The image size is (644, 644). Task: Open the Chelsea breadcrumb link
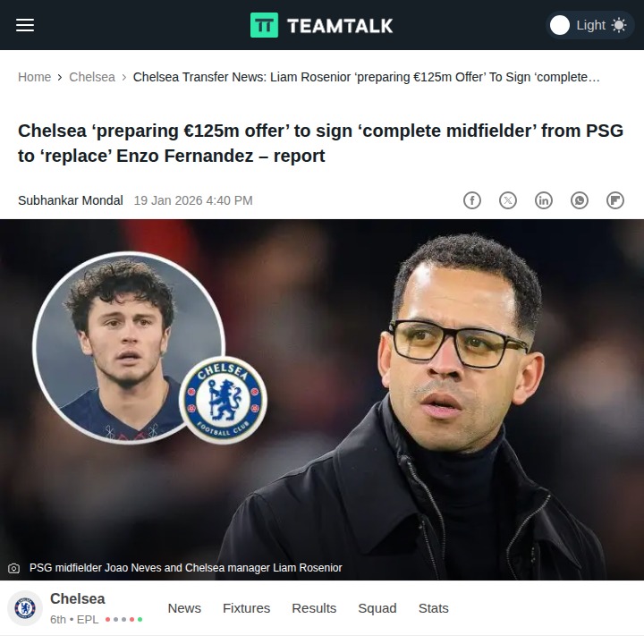pos(92,77)
